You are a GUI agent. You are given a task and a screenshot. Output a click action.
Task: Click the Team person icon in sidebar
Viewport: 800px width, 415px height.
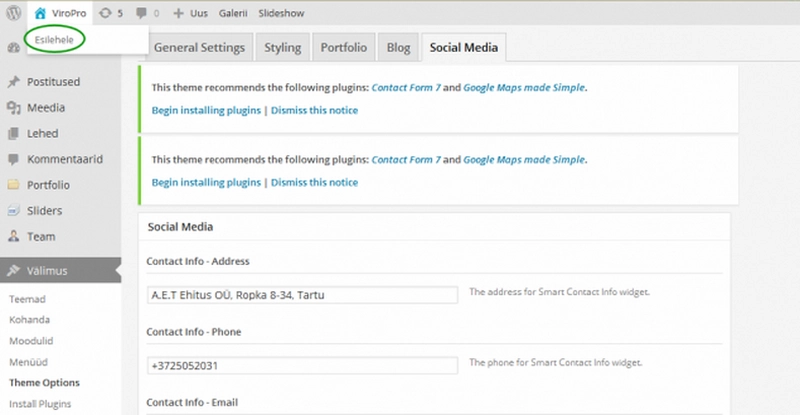click(13, 237)
